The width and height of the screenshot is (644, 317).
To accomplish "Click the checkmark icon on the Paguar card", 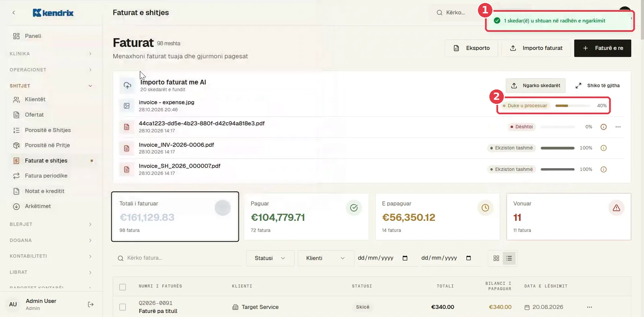I will [354, 208].
